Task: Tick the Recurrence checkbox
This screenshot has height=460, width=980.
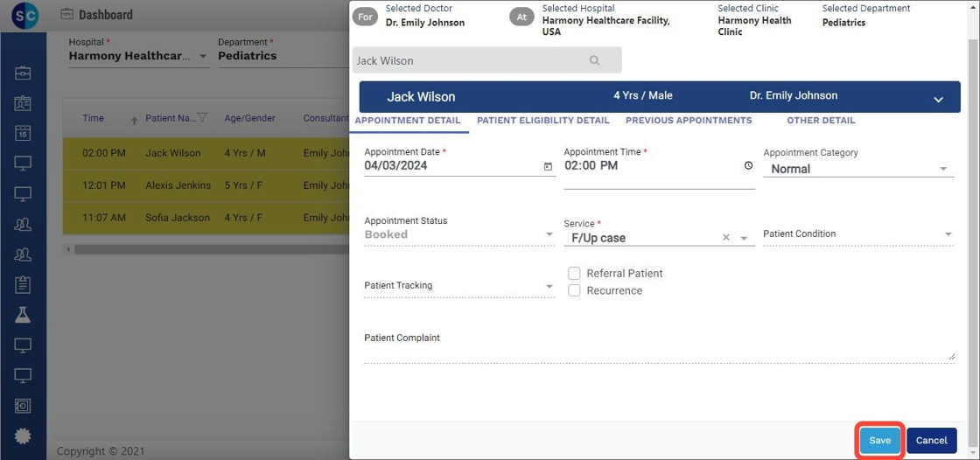Action: [574, 290]
